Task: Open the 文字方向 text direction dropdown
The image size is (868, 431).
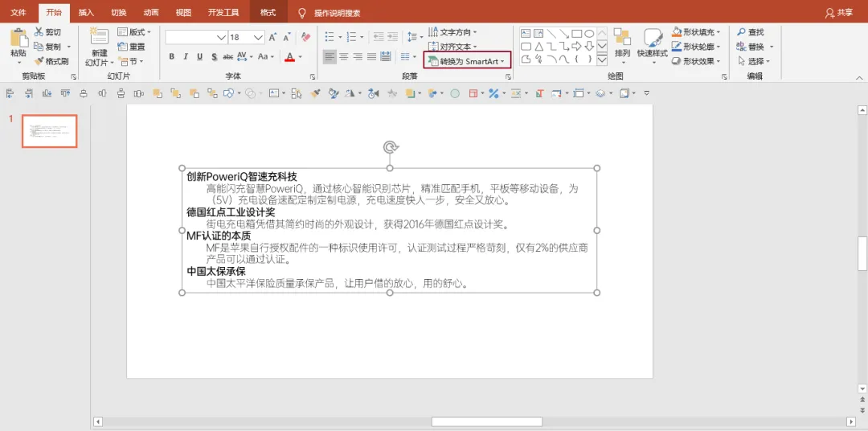Action: point(452,32)
